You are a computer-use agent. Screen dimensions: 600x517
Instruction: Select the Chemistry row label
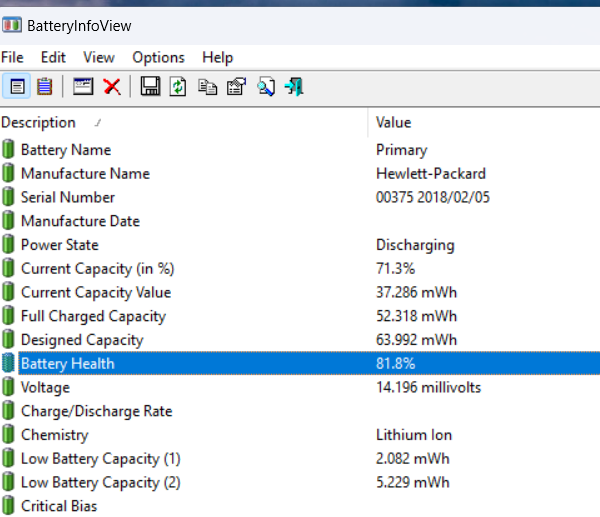point(55,435)
